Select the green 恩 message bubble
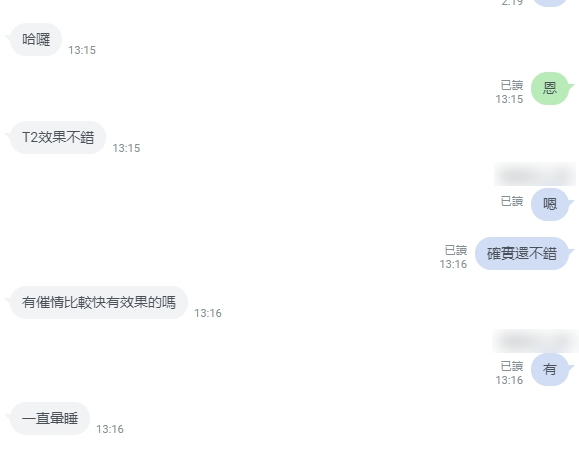 coord(550,89)
